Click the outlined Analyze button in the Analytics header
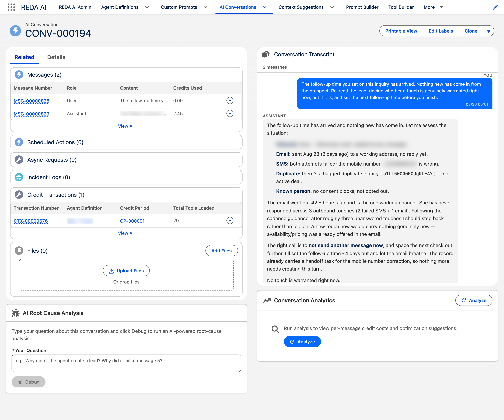 pos(474,300)
